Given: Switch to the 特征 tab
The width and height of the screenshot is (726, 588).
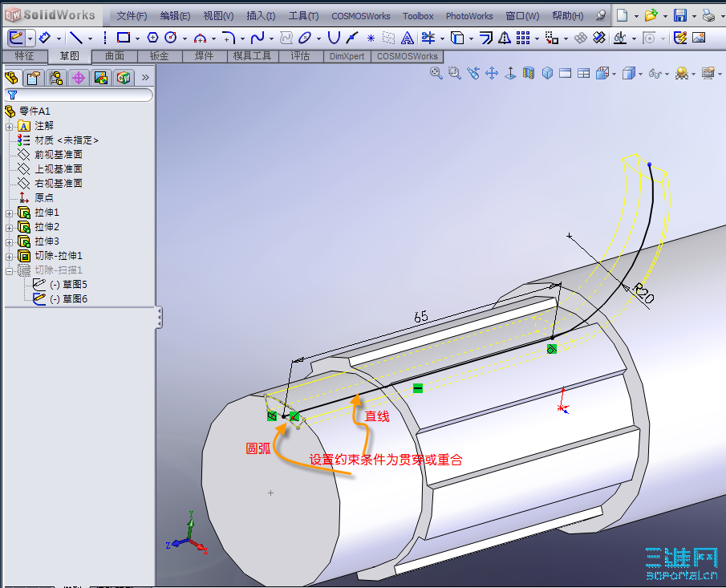Looking at the screenshot, I should 25,56.
